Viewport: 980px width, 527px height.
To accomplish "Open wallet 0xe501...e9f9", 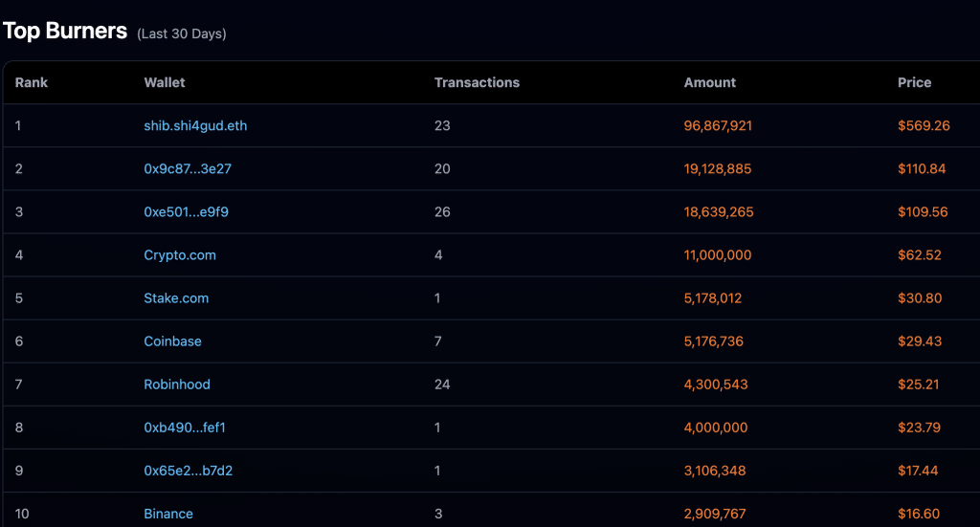I will [186, 211].
